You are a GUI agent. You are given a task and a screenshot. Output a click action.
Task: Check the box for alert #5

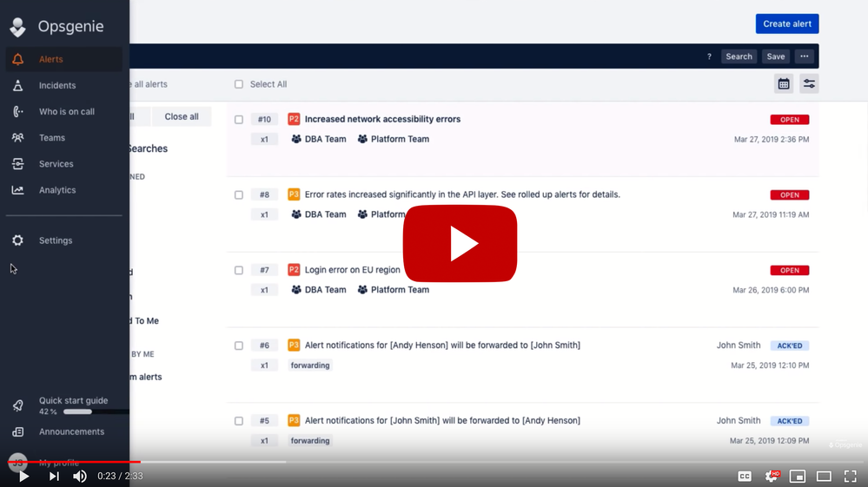(239, 421)
